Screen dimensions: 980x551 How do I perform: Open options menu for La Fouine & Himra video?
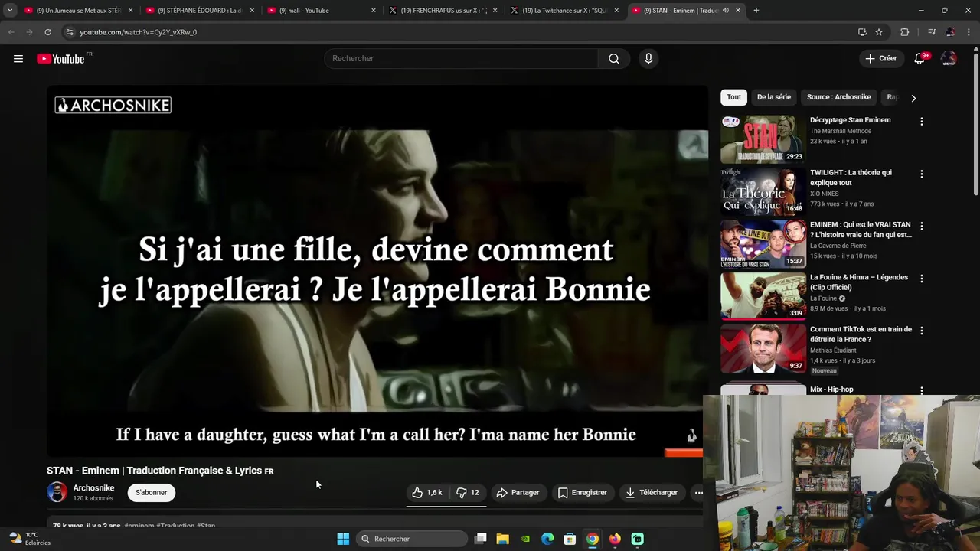921,278
